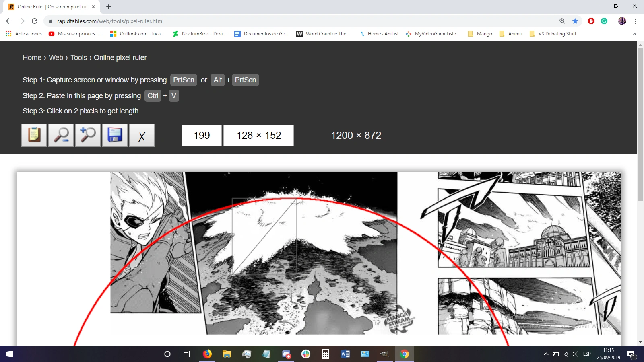Screen dimensions: 644x362
Task: Click the zoom out magnifier tool
Action: [x=61, y=135]
